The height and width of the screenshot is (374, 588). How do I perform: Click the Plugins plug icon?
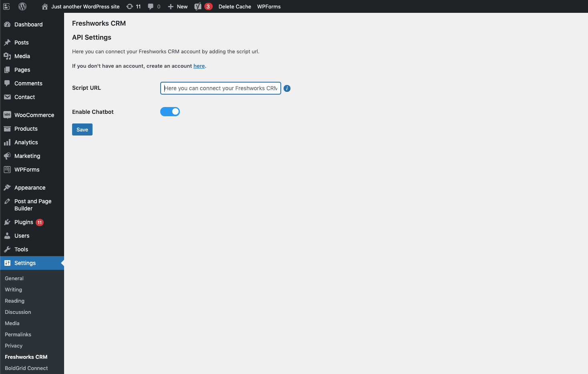pos(7,222)
